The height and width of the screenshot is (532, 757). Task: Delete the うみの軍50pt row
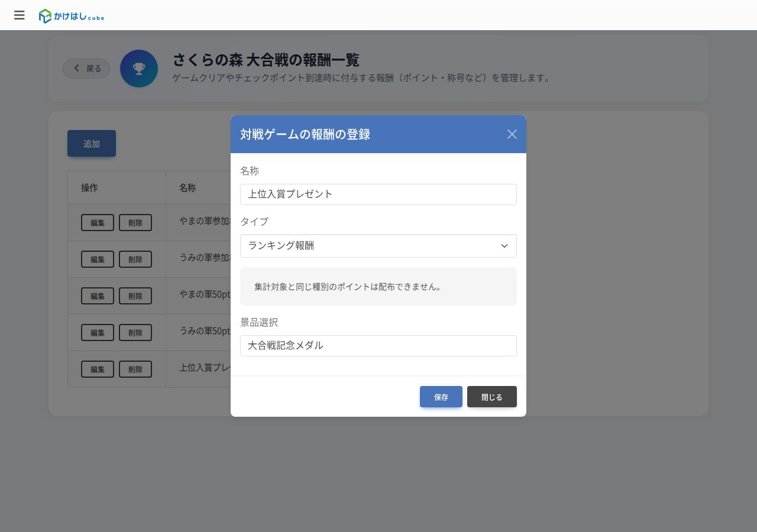pyautogui.click(x=135, y=333)
